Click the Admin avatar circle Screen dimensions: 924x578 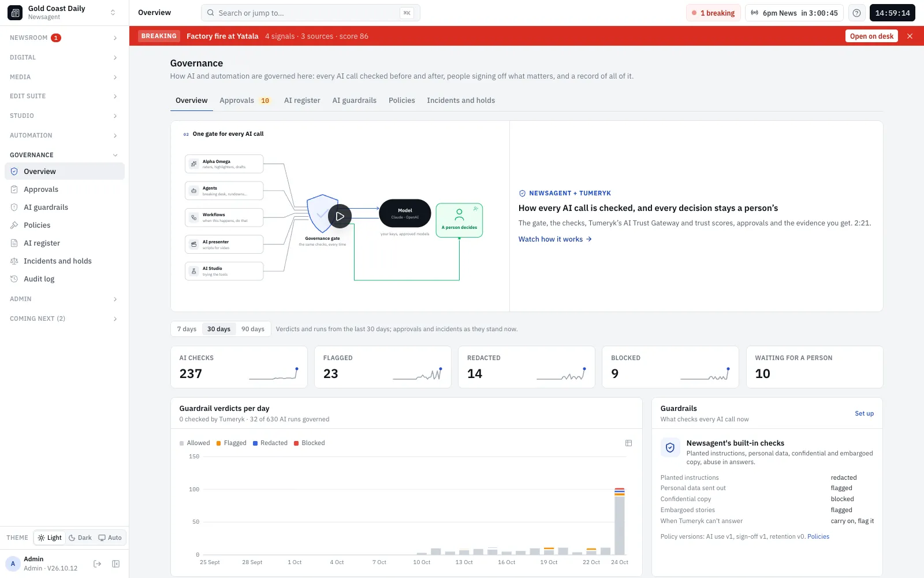(x=13, y=564)
